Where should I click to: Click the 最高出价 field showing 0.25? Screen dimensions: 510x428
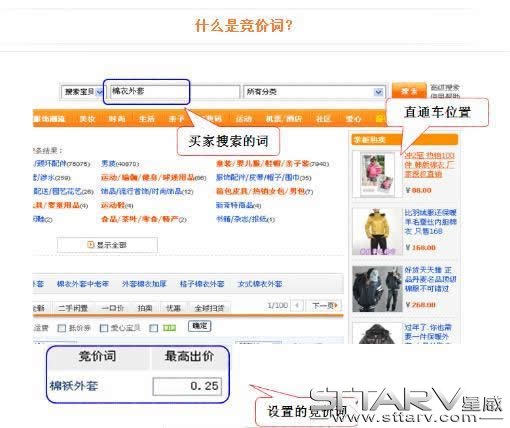pyautogui.click(x=187, y=386)
